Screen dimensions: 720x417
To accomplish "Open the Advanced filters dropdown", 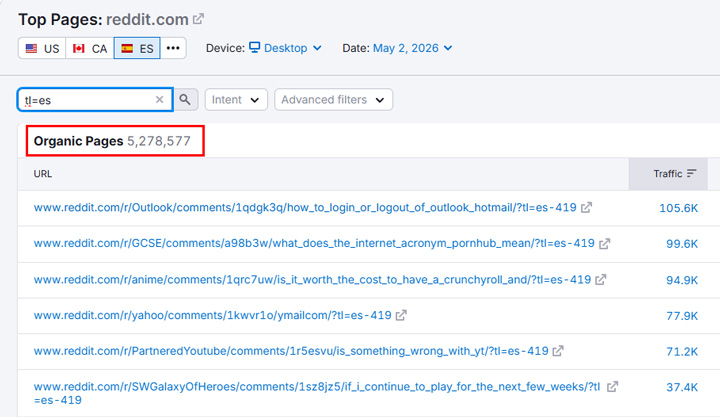I will 333,100.
